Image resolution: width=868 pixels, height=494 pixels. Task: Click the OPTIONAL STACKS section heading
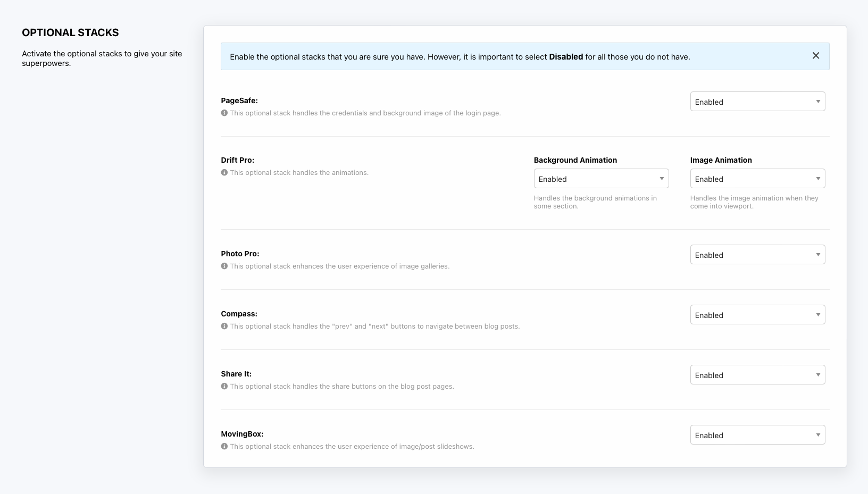click(x=70, y=32)
